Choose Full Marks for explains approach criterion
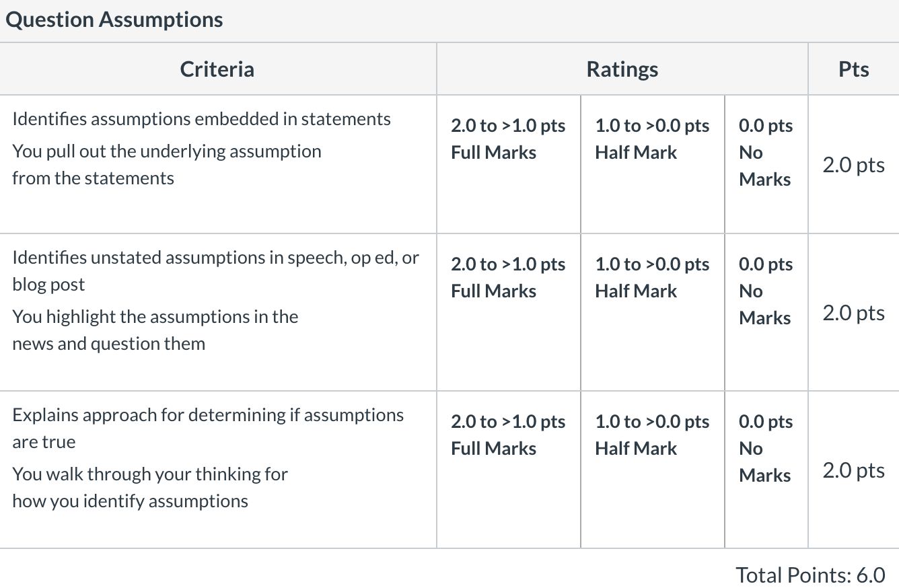 pyautogui.click(x=508, y=470)
